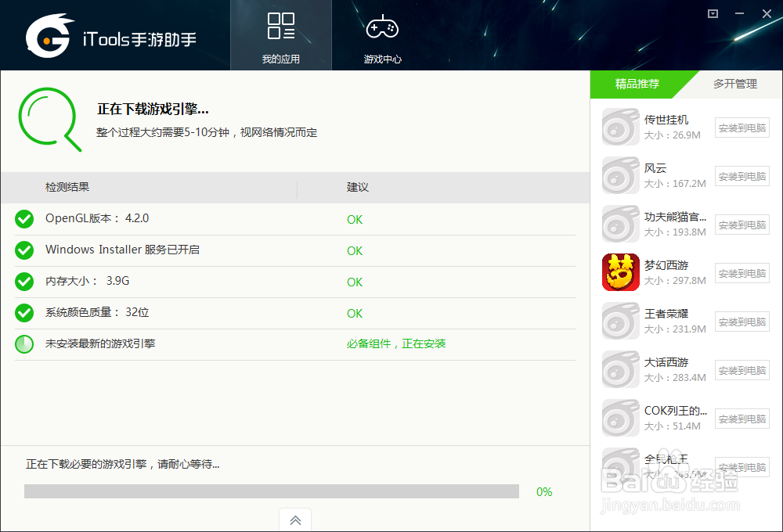The image size is (783, 532).
Task: Click the 风云 app icon
Action: pos(620,175)
